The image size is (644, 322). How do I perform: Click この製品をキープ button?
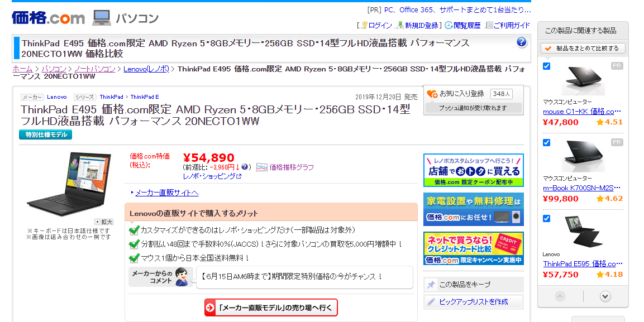[474, 285]
